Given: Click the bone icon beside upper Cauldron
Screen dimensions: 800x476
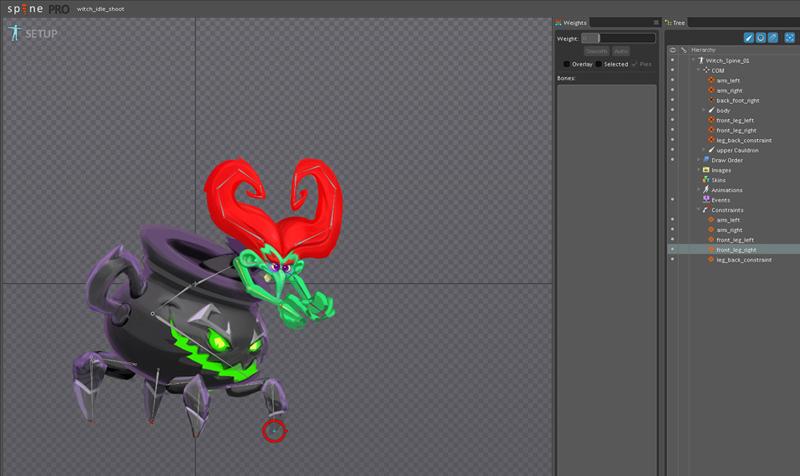Looking at the screenshot, I should [711, 150].
